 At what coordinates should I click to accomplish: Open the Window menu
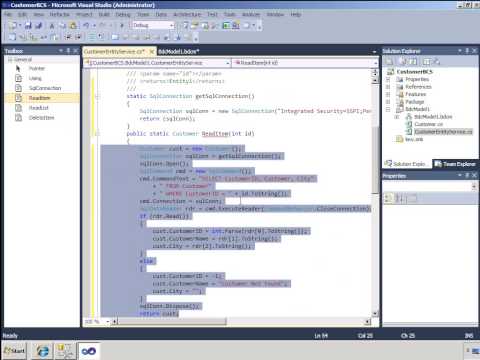coord(275,14)
